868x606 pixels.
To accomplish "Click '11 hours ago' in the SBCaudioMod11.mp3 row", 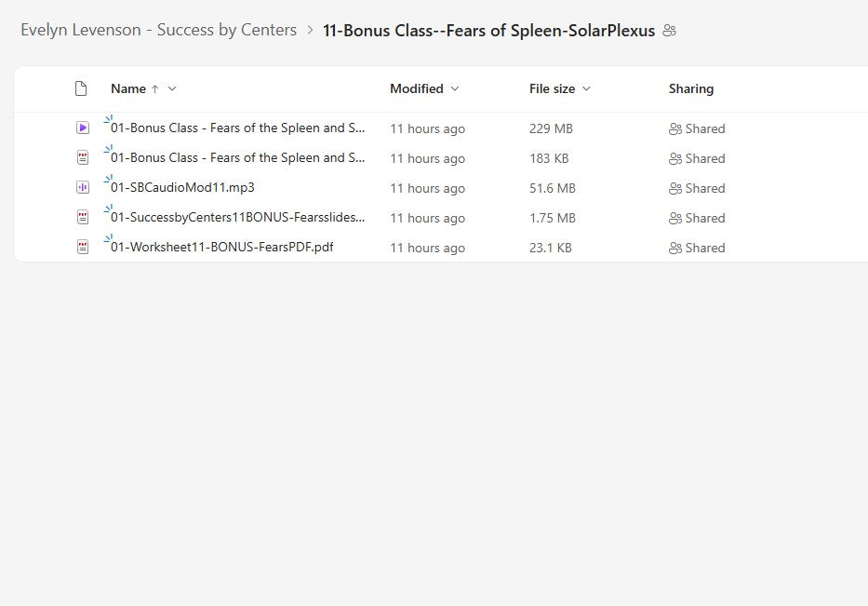I will point(427,189).
